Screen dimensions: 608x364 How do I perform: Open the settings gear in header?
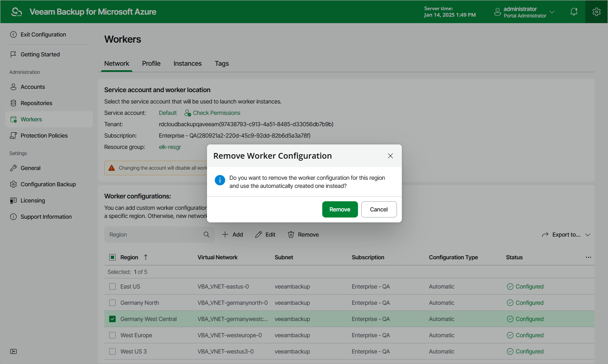(596, 12)
